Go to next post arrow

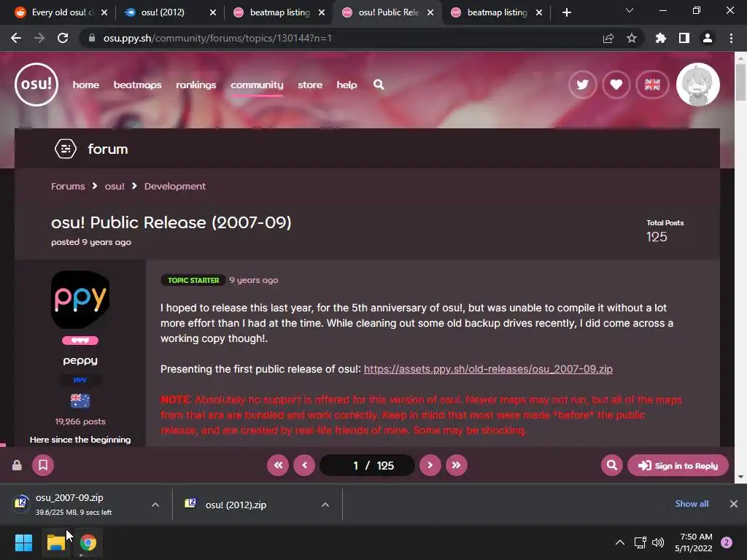coord(430,464)
